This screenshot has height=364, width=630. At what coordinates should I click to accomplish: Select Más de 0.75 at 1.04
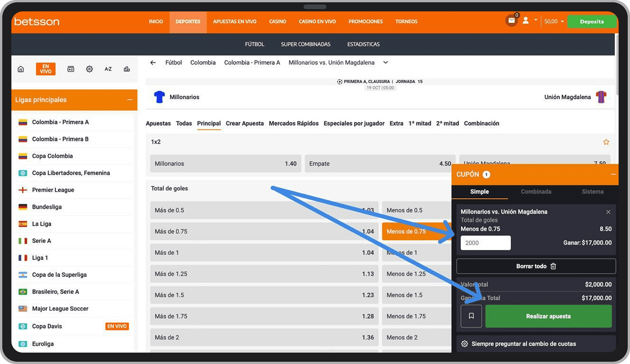[x=264, y=231]
